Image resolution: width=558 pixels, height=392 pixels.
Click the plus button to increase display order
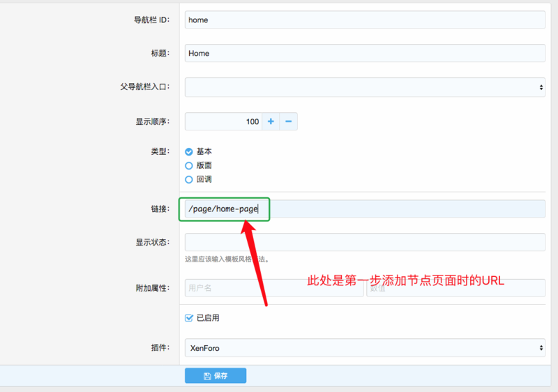(x=271, y=121)
